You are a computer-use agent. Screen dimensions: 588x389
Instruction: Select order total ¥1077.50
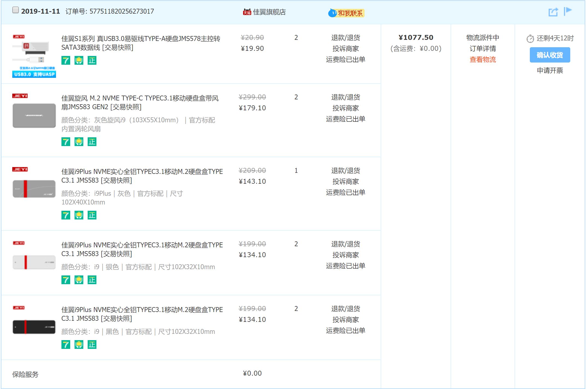(416, 37)
